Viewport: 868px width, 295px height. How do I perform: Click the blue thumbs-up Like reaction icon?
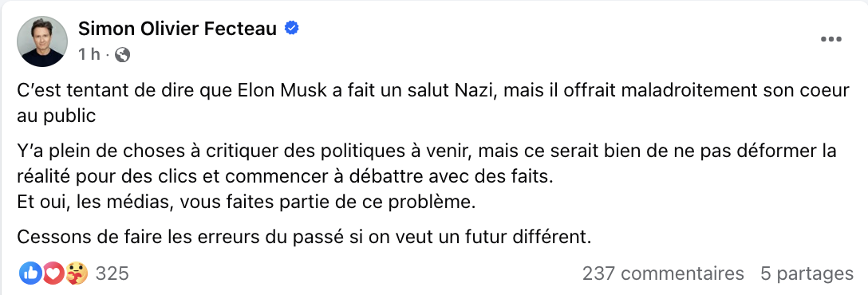30,273
